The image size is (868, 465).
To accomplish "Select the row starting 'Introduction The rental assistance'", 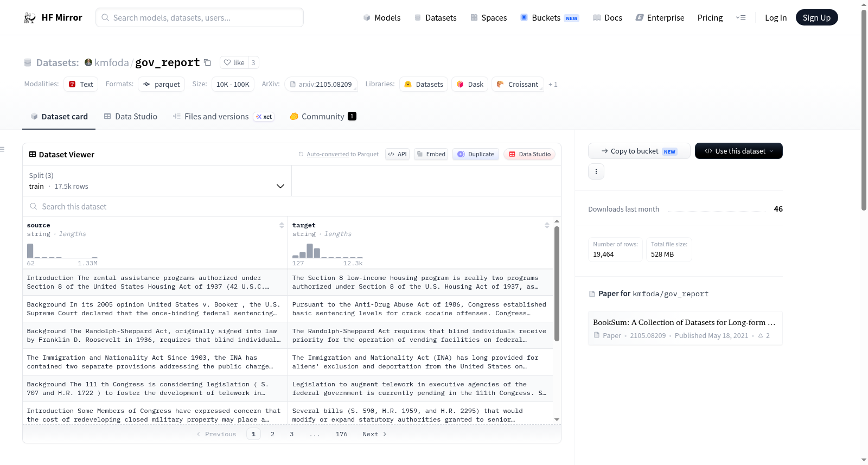I will tap(288, 282).
